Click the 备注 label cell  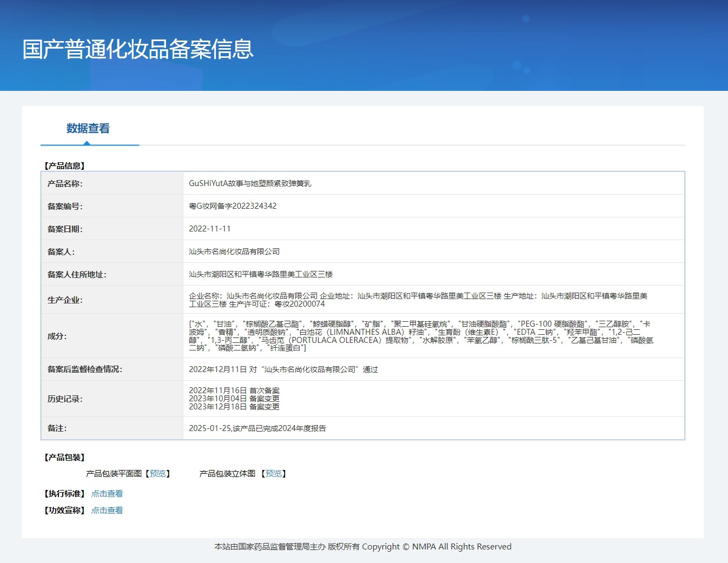pyautogui.click(x=112, y=428)
